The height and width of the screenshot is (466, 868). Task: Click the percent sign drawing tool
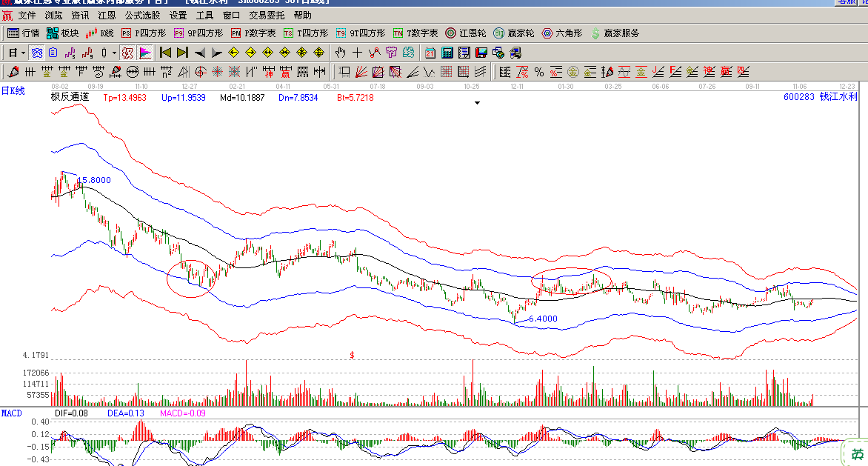coord(539,72)
